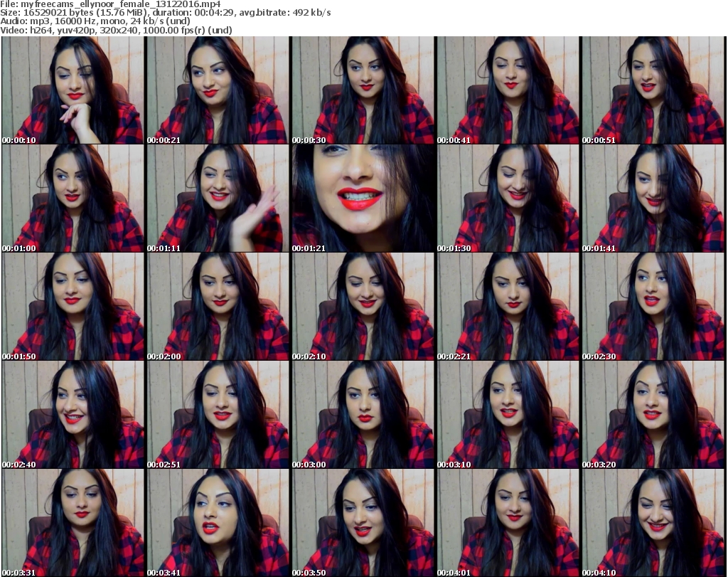View the 00:04:10 thumbnail
The width and height of the screenshot is (728, 577).
click(x=653, y=523)
